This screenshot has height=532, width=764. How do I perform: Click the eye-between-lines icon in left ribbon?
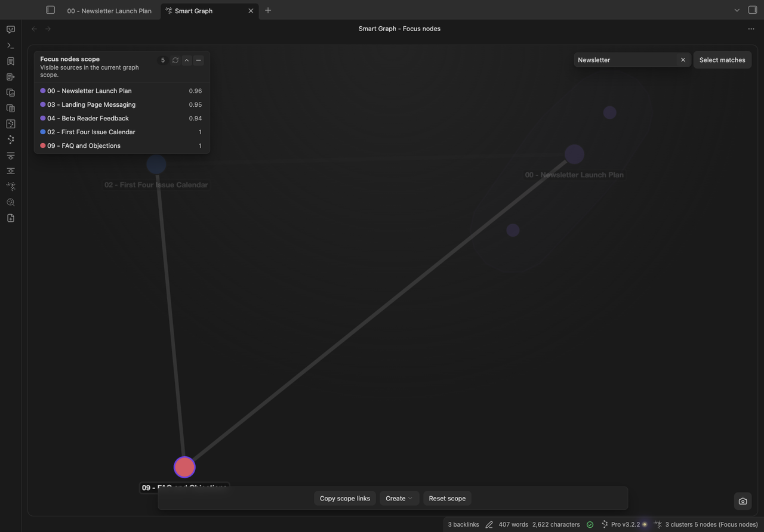point(11,171)
